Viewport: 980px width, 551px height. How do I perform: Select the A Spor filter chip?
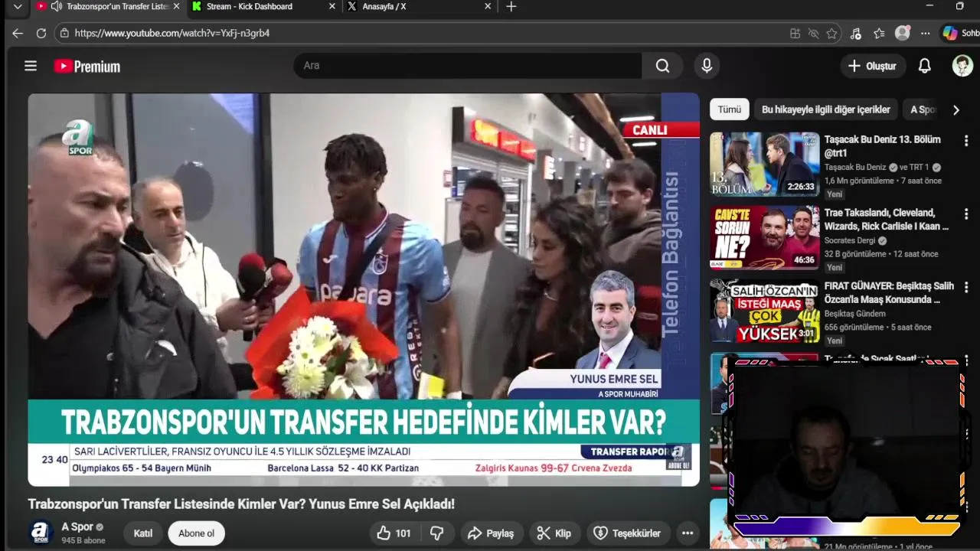(x=922, y=109)
